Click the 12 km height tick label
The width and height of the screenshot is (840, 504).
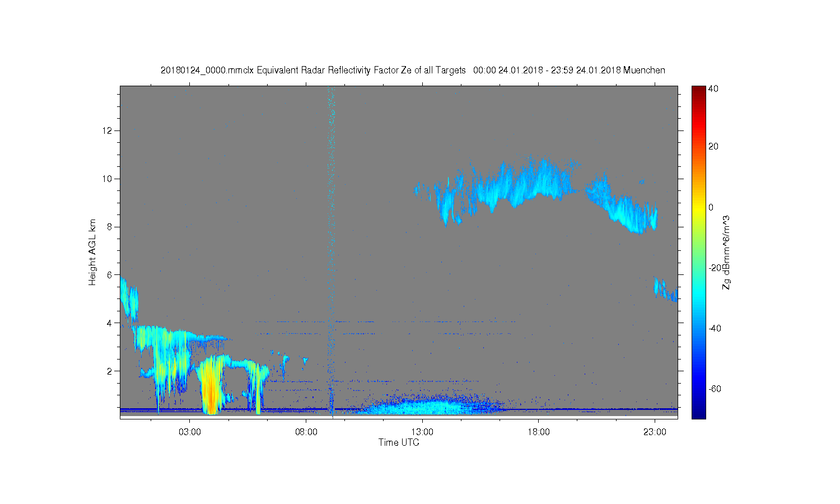[108, 130]
